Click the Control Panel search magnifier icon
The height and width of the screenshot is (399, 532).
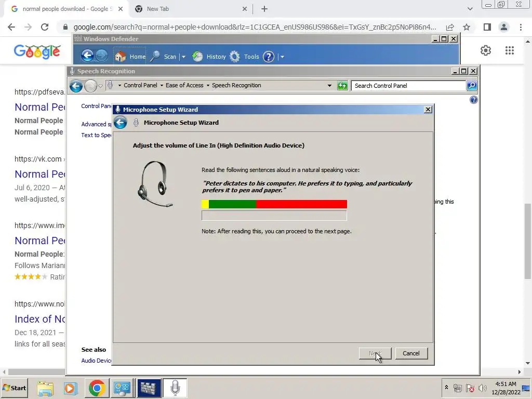(x=472, y=86)
